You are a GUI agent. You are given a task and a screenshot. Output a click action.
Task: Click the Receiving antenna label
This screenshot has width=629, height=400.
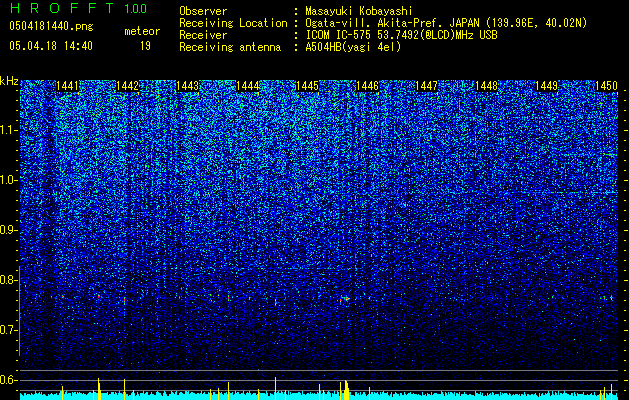230,47
